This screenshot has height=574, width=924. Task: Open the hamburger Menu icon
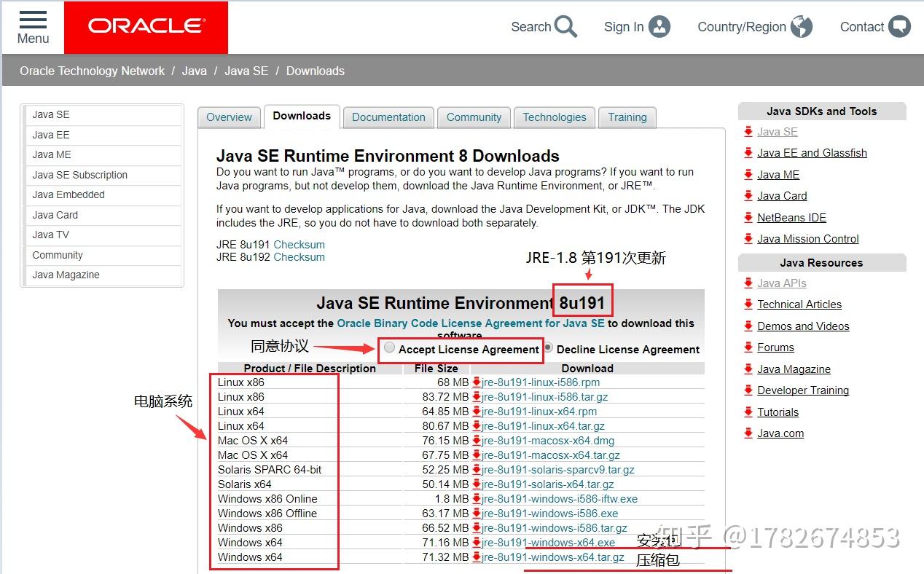(x=33, y=20)
